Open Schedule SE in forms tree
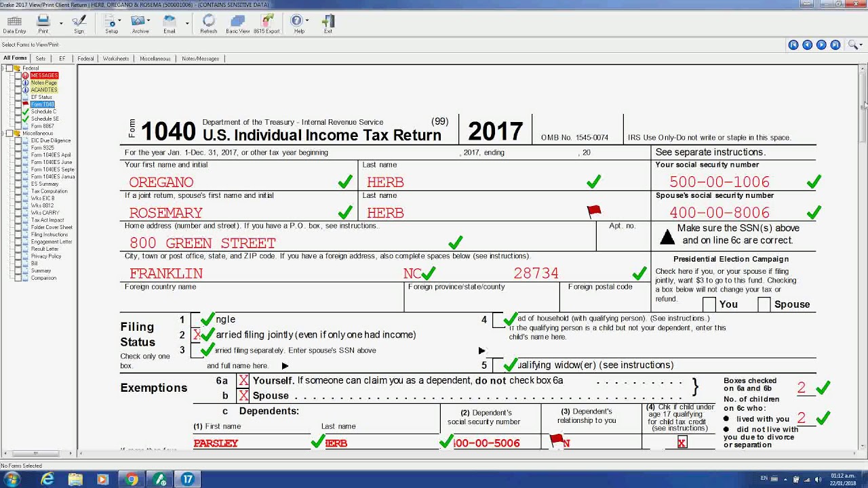Viewport: 868px width, 488px height. [45, 119]
